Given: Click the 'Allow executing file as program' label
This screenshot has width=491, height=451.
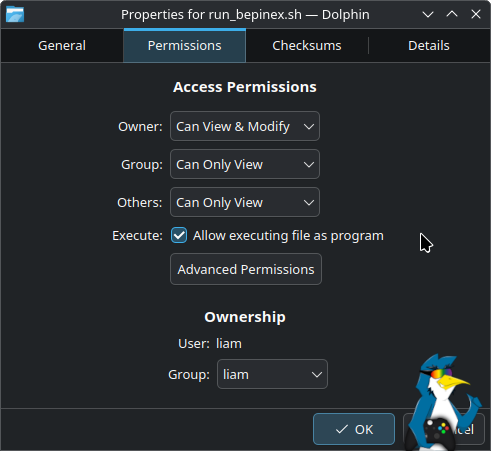Looking at the screenshot, I should pyautogui.click(x=288, y=236).
